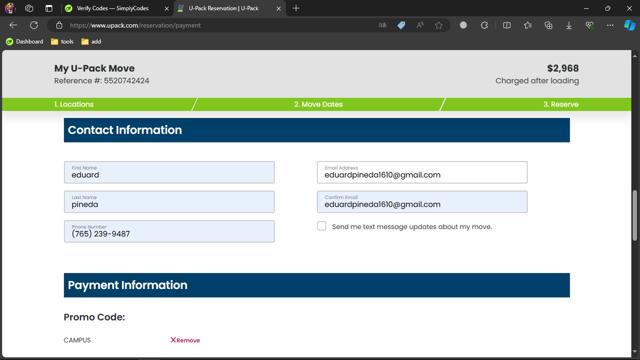640x360 pixels.
Task: Click the Promo Code: label
Action: point(94,317)
